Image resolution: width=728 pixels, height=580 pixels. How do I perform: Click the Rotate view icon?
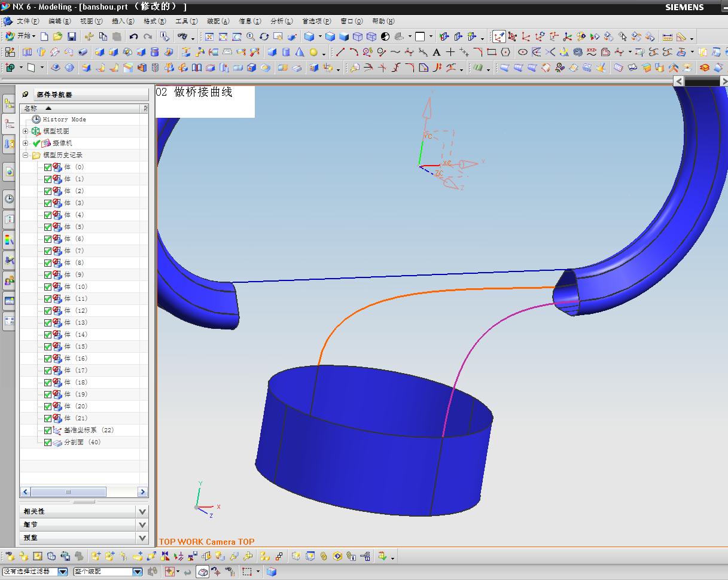tap(264, 36)
